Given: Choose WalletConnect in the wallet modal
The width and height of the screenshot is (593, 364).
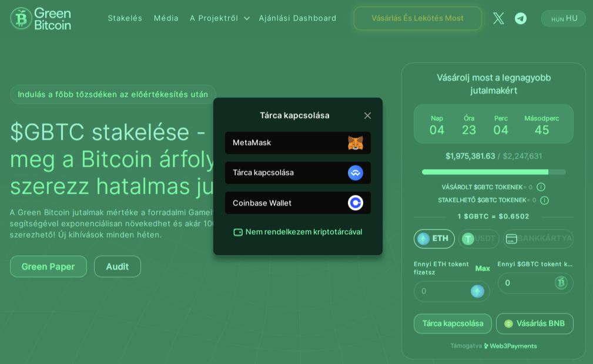Looking at the screenshot, I should coord(297,173).
